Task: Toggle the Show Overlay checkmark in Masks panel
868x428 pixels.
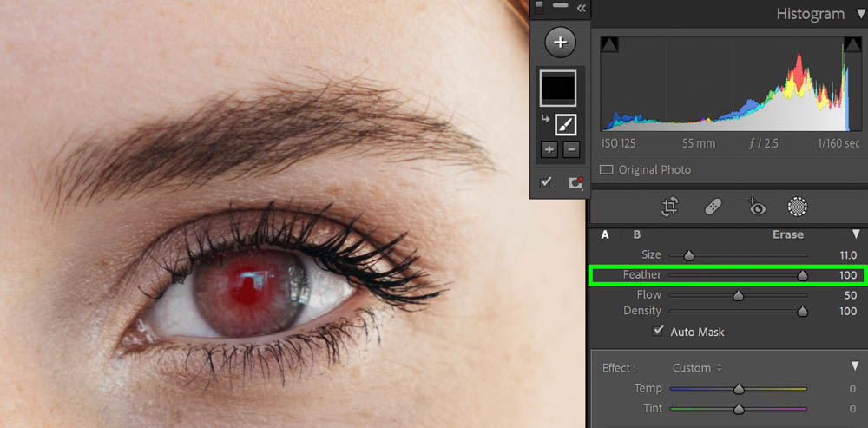Action: 545,182
